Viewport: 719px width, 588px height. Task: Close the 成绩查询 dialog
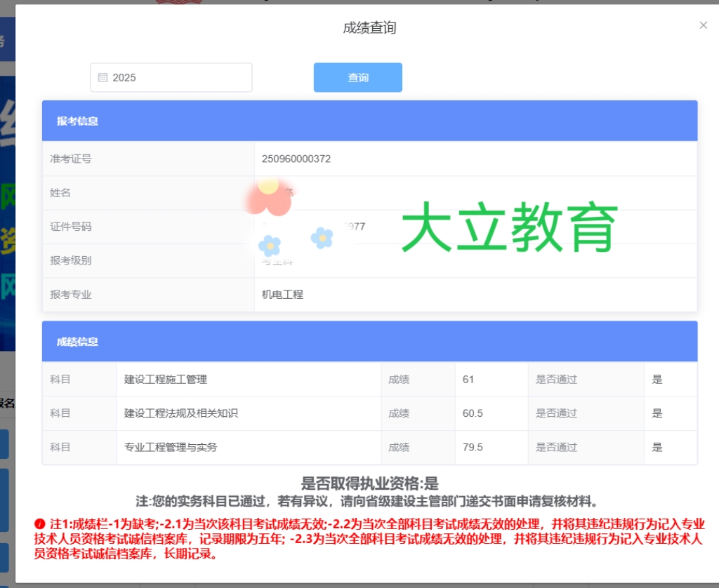point(703,25)
